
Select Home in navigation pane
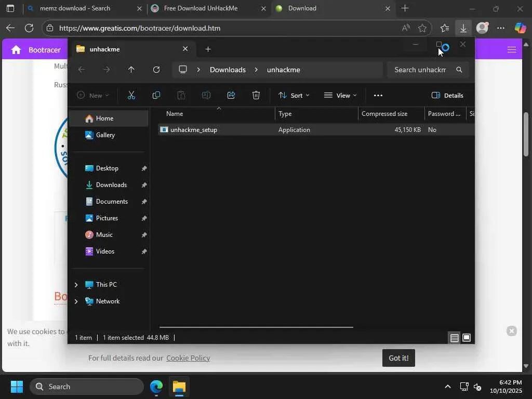click(x=109, y=118)
